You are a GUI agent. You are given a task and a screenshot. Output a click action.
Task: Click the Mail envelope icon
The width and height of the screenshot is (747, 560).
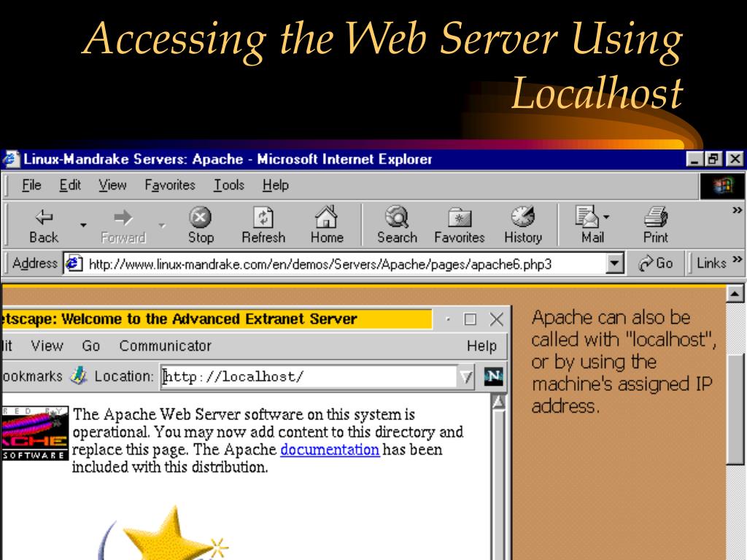587,217
